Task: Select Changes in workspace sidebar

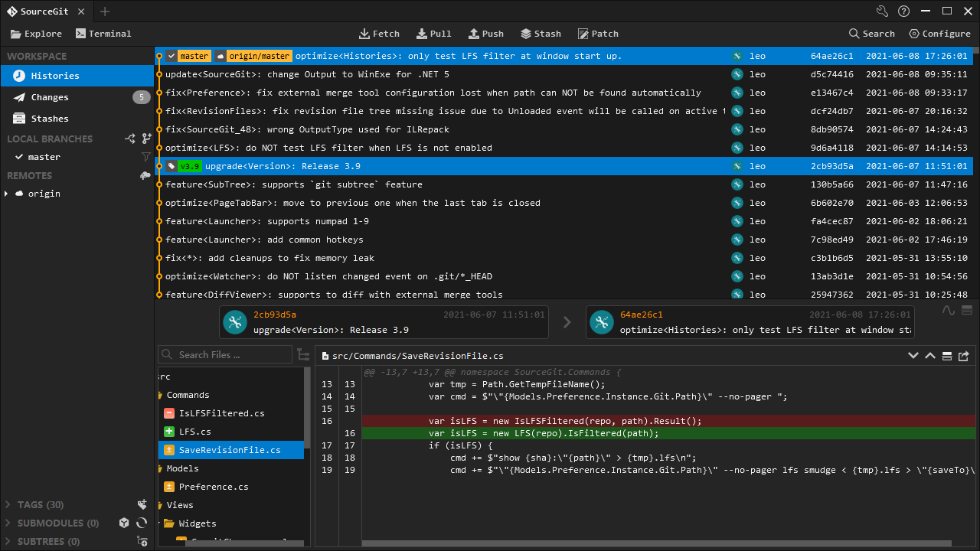Action: coord(77,97)
